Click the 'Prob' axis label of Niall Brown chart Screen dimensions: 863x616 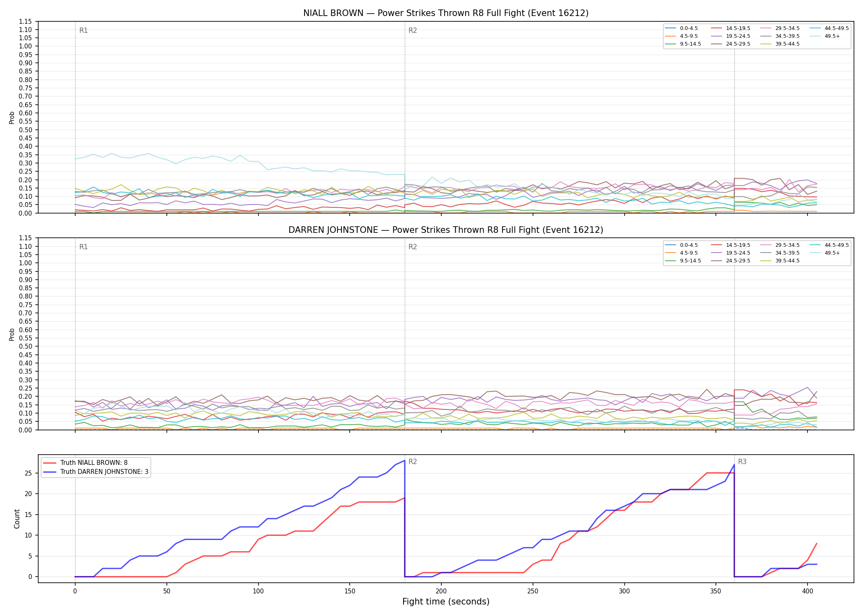[12, 117]
